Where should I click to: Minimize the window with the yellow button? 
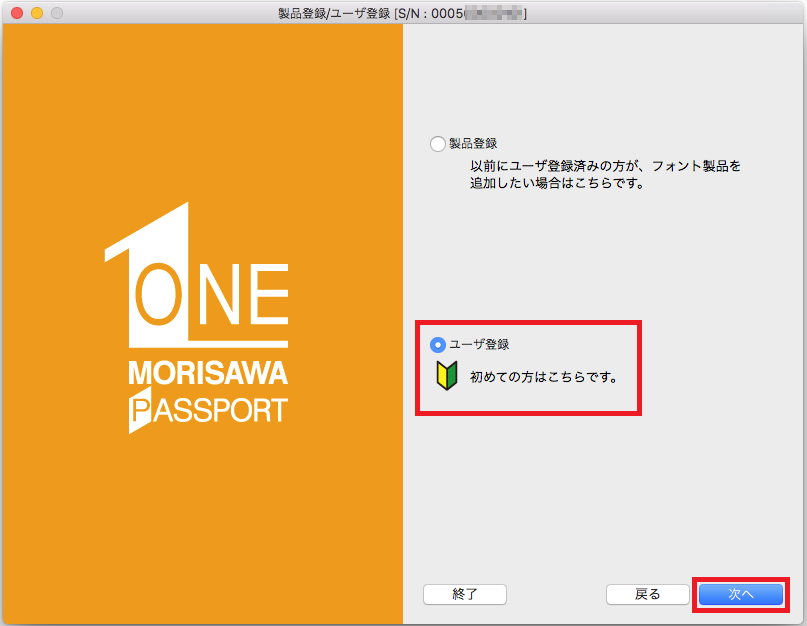pos(36,13)
